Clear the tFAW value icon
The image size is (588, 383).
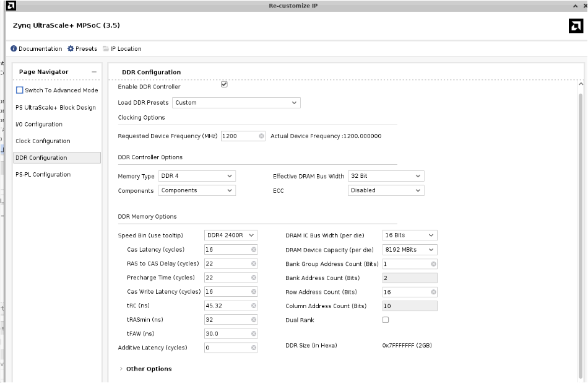(x=254, y=334)
